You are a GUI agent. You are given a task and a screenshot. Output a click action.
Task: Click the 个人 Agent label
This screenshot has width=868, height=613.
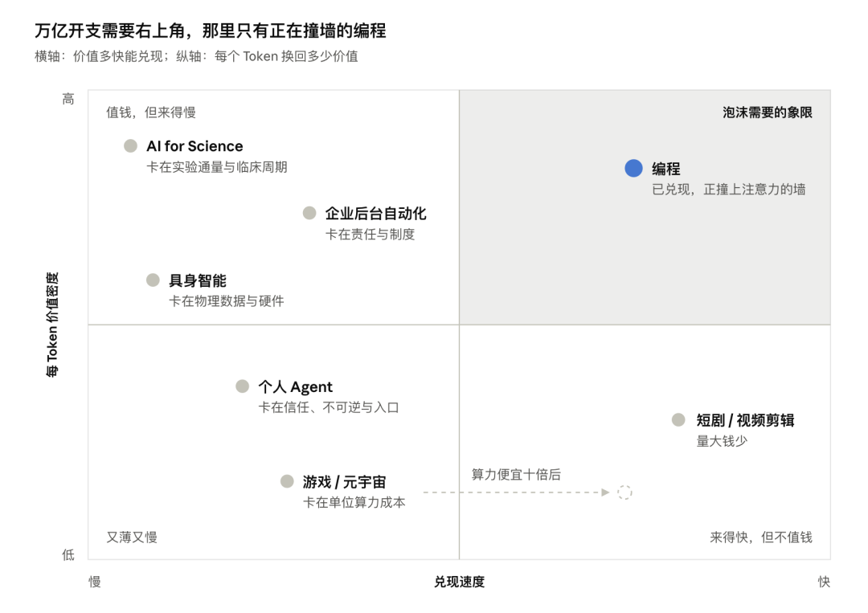[296, 386]
